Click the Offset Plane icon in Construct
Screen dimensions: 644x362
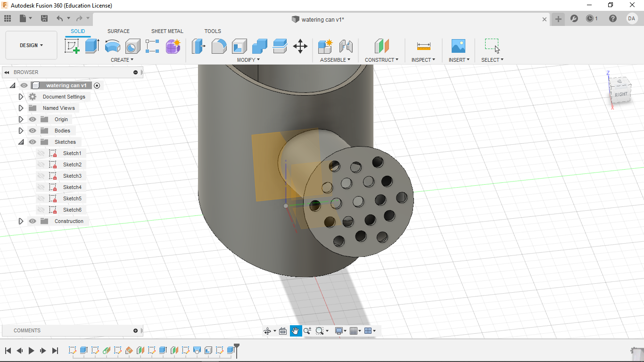point(382,46)
